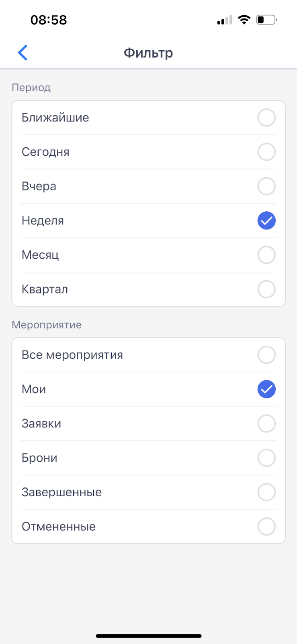Select the Ближайшие period radio button

(x=266, y=118)
